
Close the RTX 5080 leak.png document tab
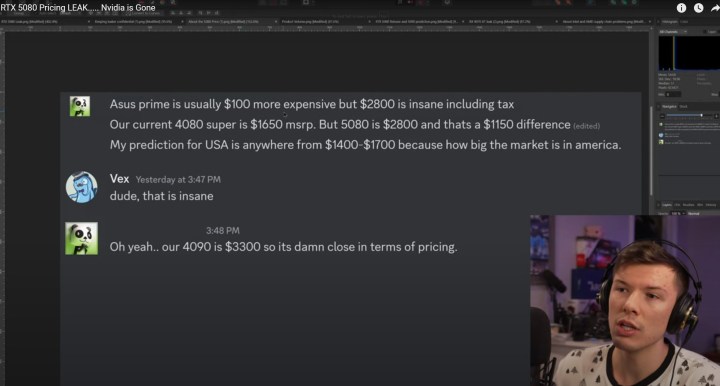tap(89, 22)
